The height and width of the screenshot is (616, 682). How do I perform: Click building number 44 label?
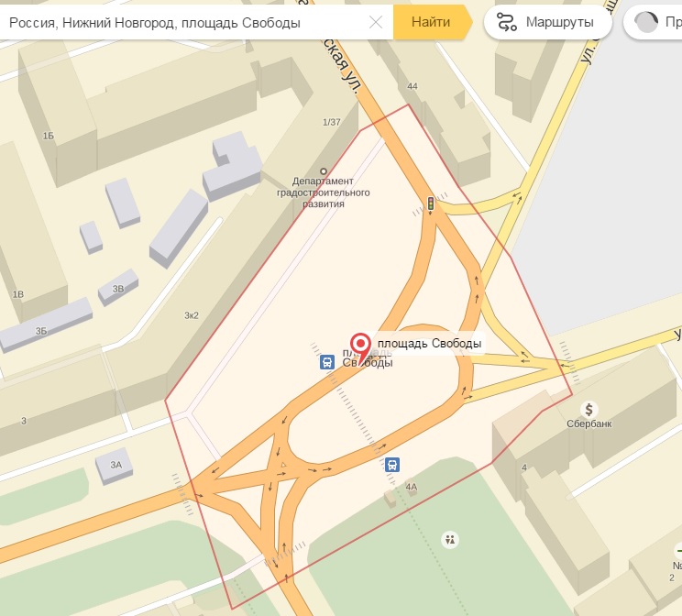tap(412, 86)
